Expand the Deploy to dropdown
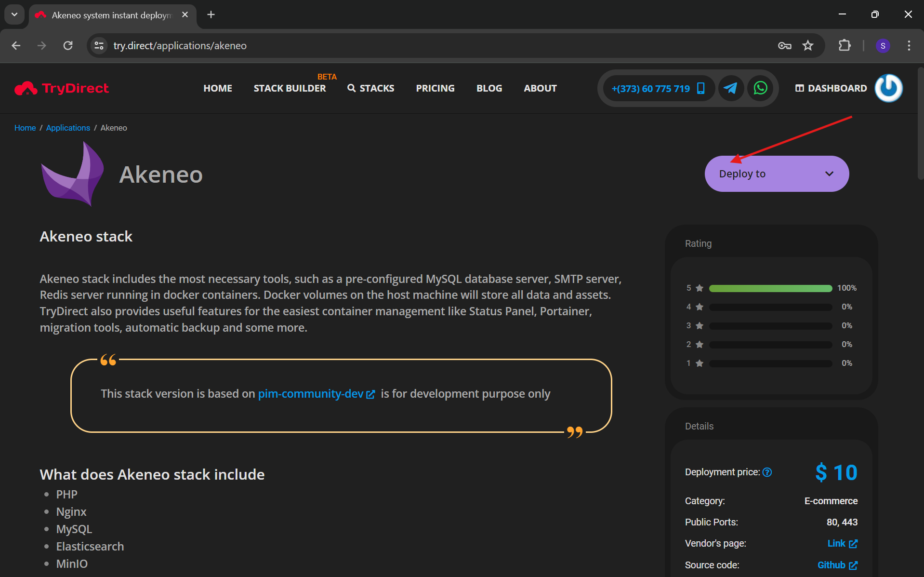The height and width of the screenshot is (577, 924). point(777,174)
